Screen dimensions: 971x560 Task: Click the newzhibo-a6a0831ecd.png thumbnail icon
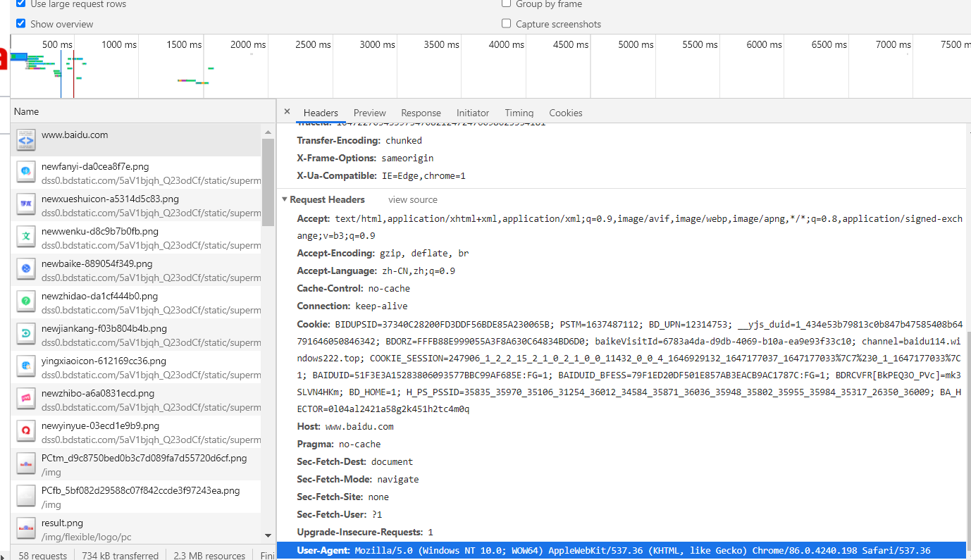tap(26, 399)
